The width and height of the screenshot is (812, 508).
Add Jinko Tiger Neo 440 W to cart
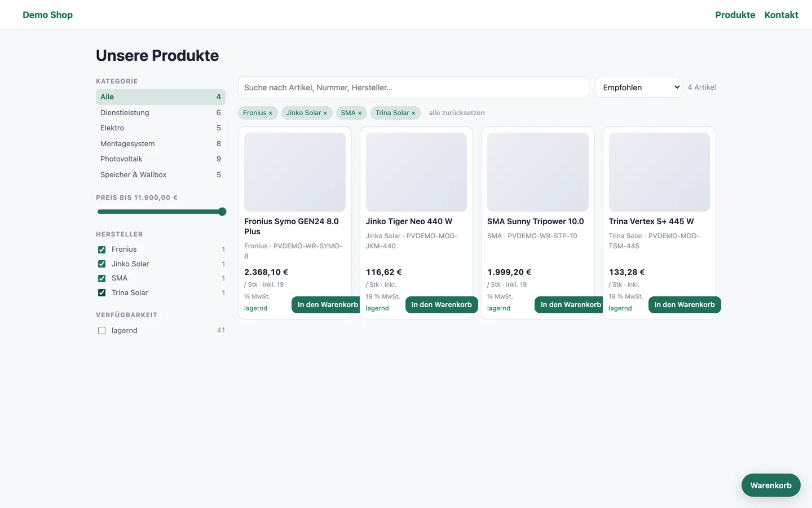click(442, 305)
